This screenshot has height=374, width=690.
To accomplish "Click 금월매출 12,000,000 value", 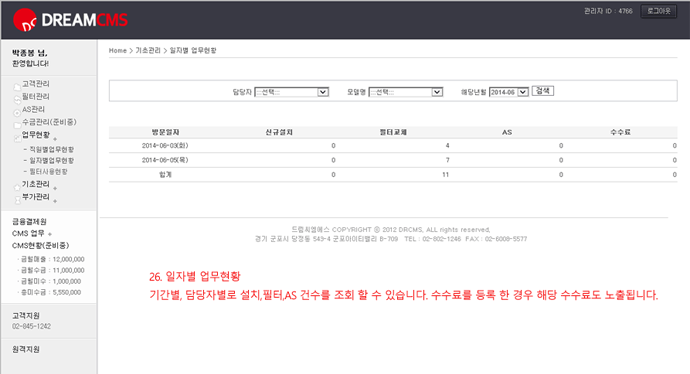I will [69, 259].
